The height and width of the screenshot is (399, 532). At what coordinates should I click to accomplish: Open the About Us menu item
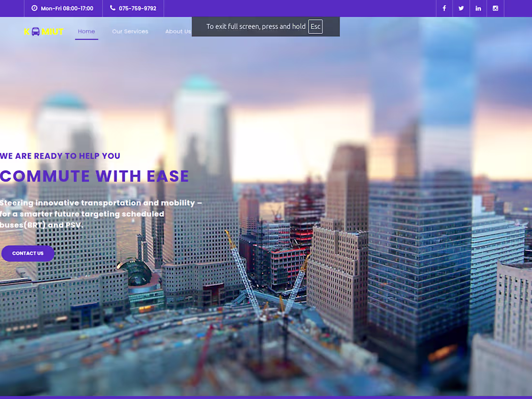178,31
